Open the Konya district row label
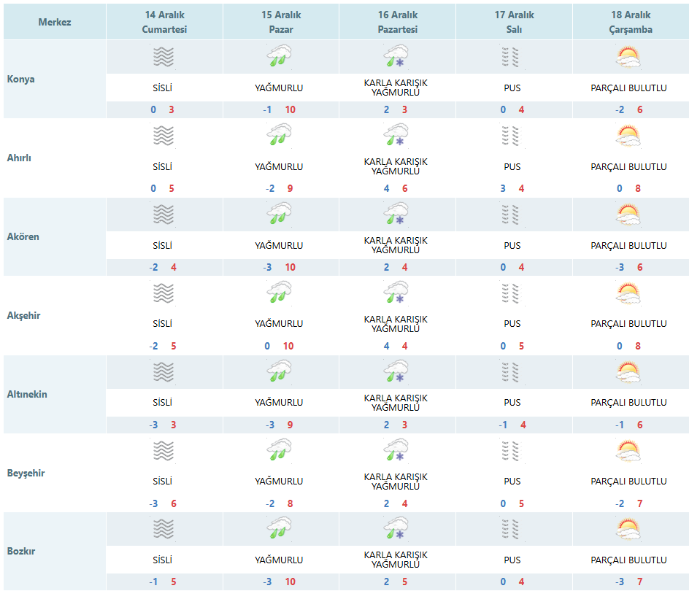 [21, 79]
